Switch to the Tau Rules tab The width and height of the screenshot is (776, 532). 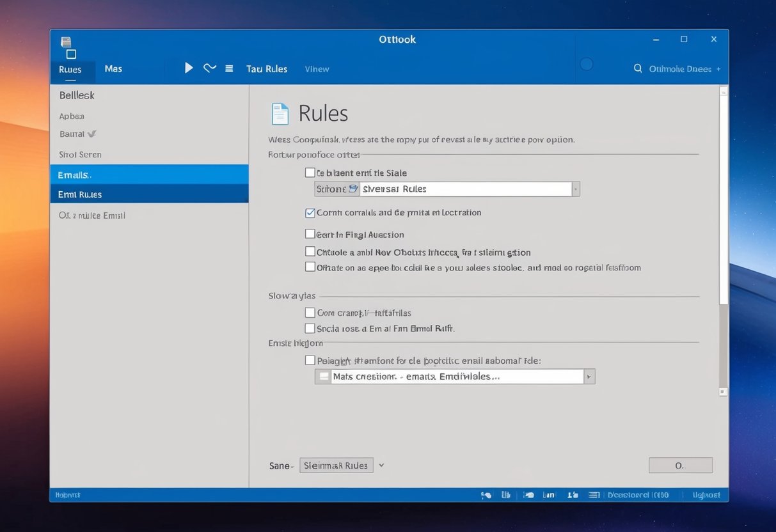coord(266,68)
